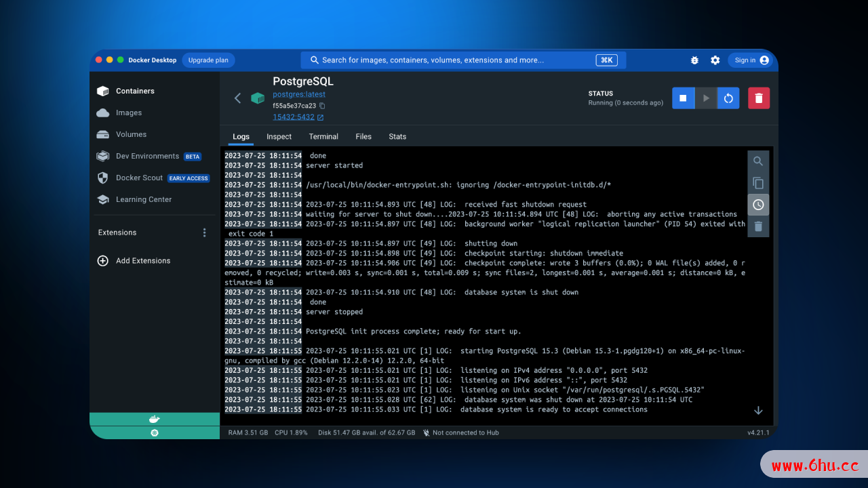868x488 pixels.
Task: Go back to containers list
Action: pos(237,98)
